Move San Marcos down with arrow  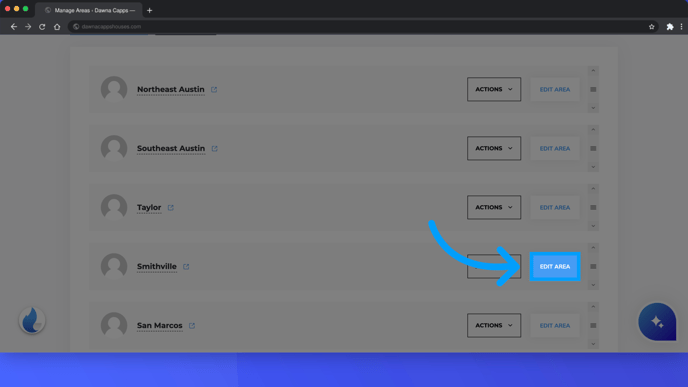point(593,344)
